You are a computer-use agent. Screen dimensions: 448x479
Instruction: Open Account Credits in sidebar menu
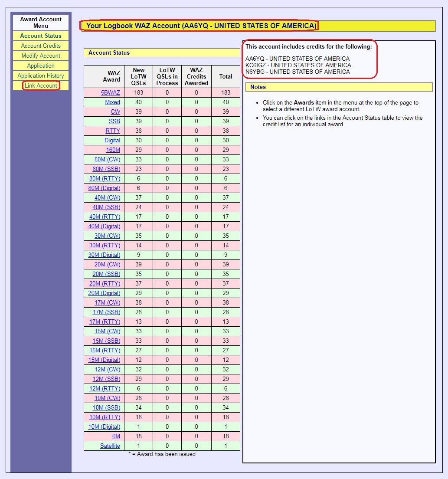[x=41, y=46]
